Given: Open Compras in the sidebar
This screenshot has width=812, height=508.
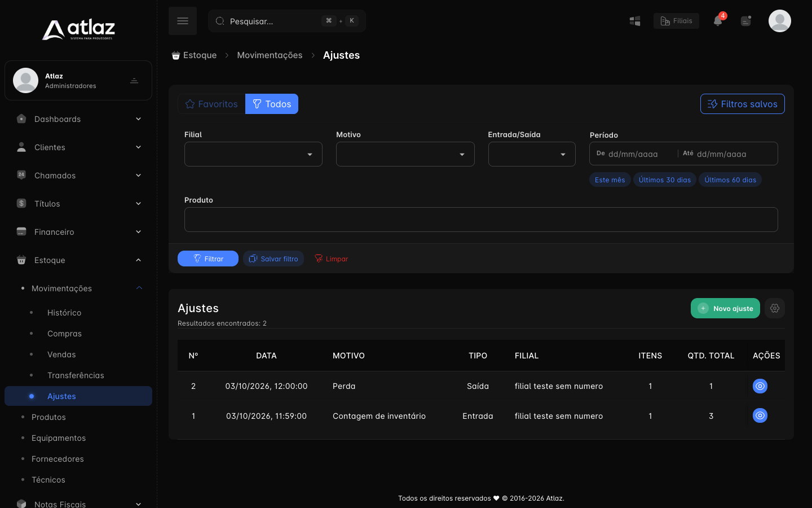Looking at the screenshot, I should [64, 334].
